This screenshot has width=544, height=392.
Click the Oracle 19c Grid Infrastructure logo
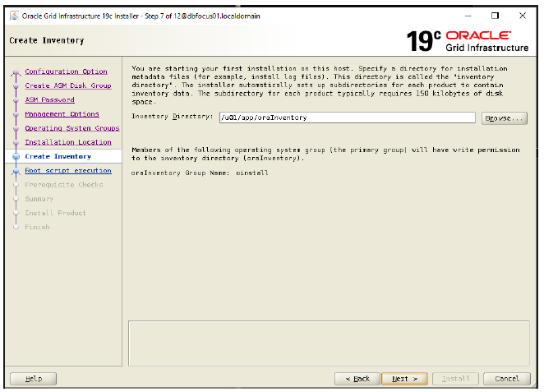tap(468, 41)
